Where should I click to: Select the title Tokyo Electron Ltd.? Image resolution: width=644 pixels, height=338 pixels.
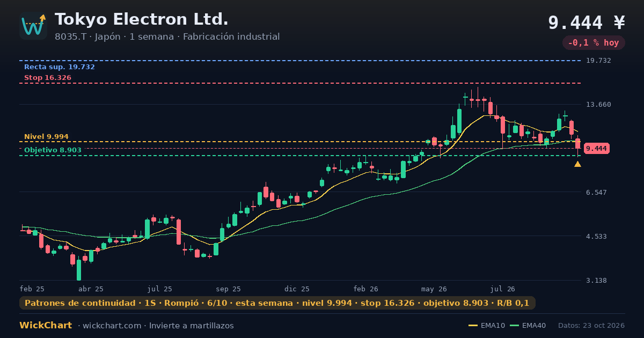coord(142,19)
